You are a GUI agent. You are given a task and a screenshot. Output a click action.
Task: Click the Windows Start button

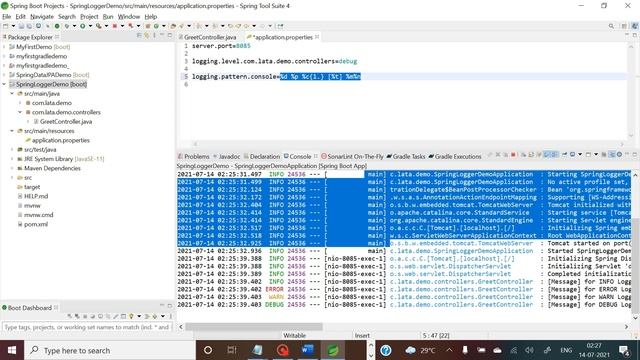[12, 350]
